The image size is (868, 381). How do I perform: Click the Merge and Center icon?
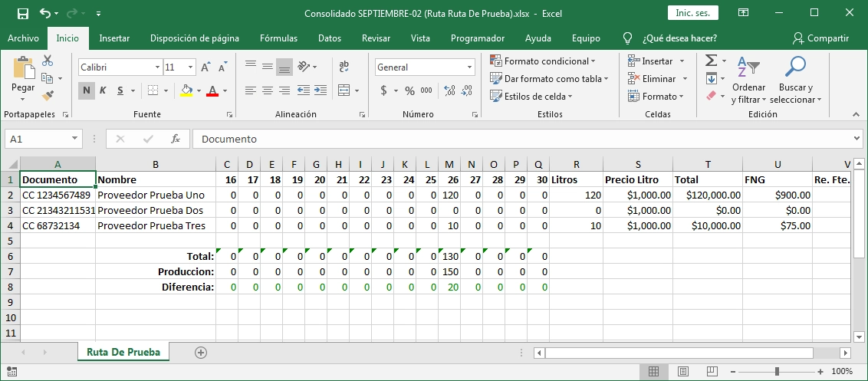coord(344,90)
